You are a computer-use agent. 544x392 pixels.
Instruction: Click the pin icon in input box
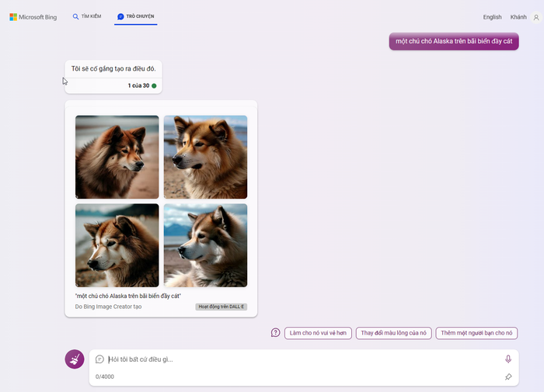pos(508,377)
